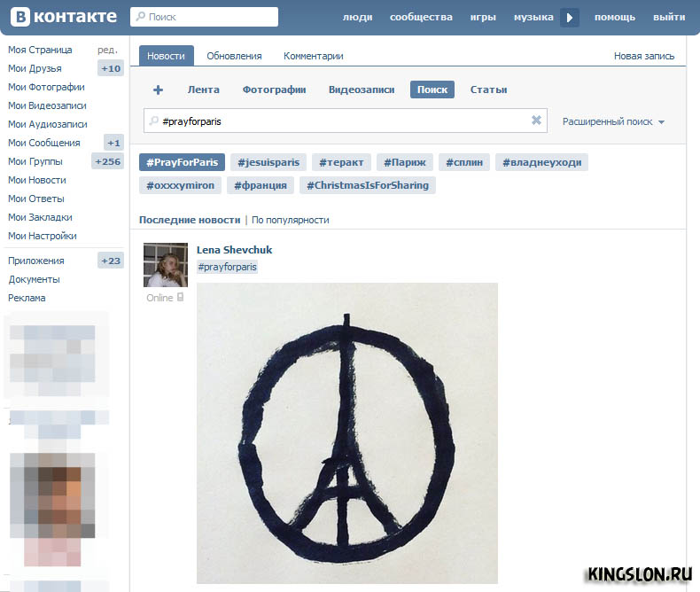
Task: Click the #prayforparis news search input
Action: tap(345, 121)
